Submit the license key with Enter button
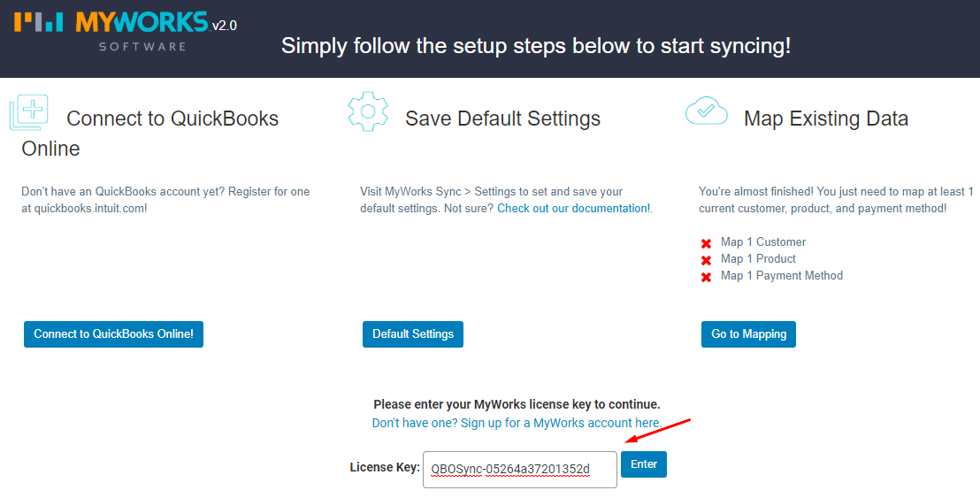The width and height of the screenshot is (980, 498). (x=643, y=464)
